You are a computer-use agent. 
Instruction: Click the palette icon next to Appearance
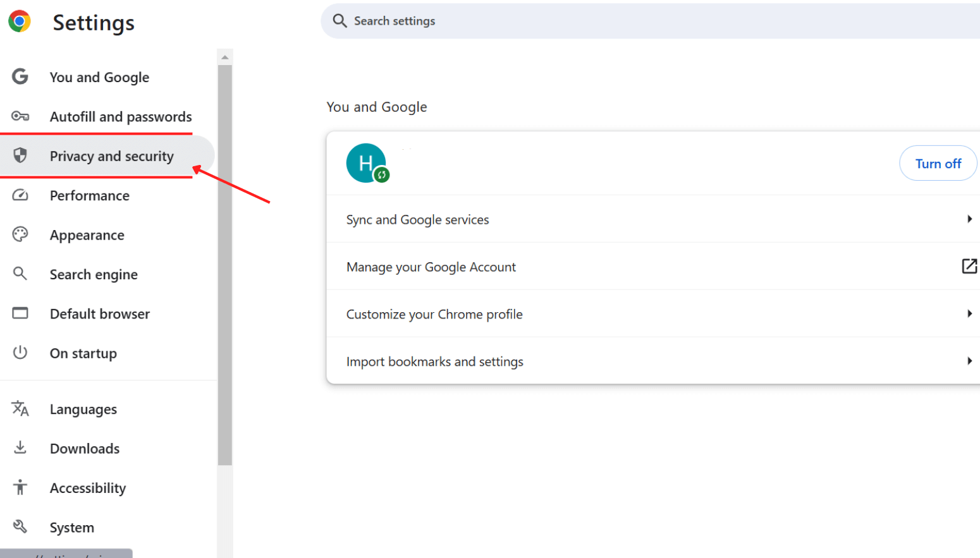pos(20,234)
